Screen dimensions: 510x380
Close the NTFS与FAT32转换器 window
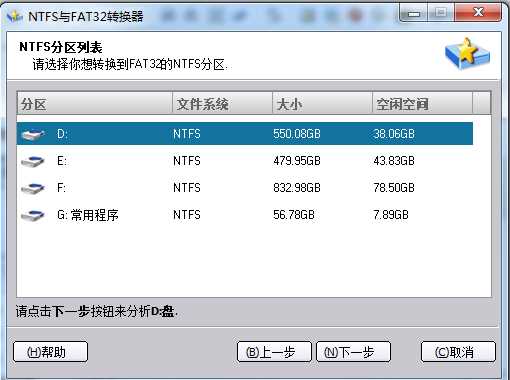[x=479, y=13]
